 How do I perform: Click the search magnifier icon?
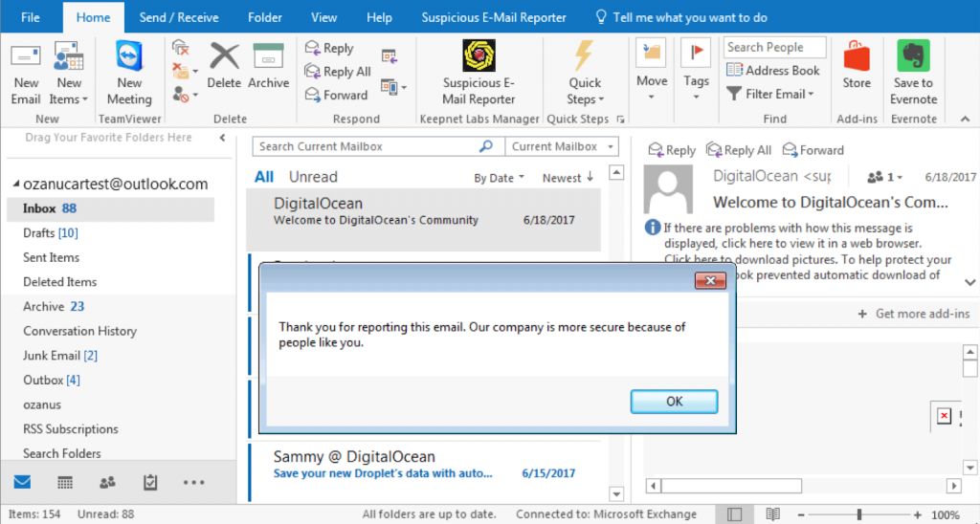pyautogui.click(x=485, y=146)
